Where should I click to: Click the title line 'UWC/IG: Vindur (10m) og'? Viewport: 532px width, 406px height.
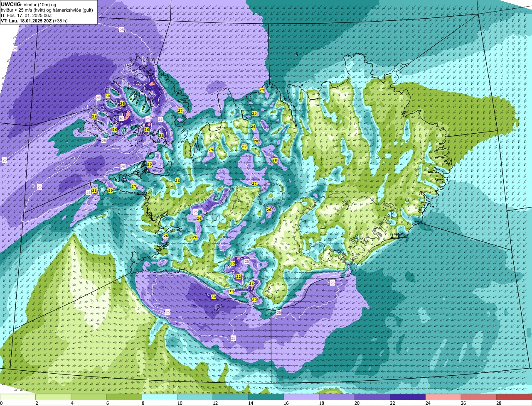pyautogui.click(x=29, y=4)
